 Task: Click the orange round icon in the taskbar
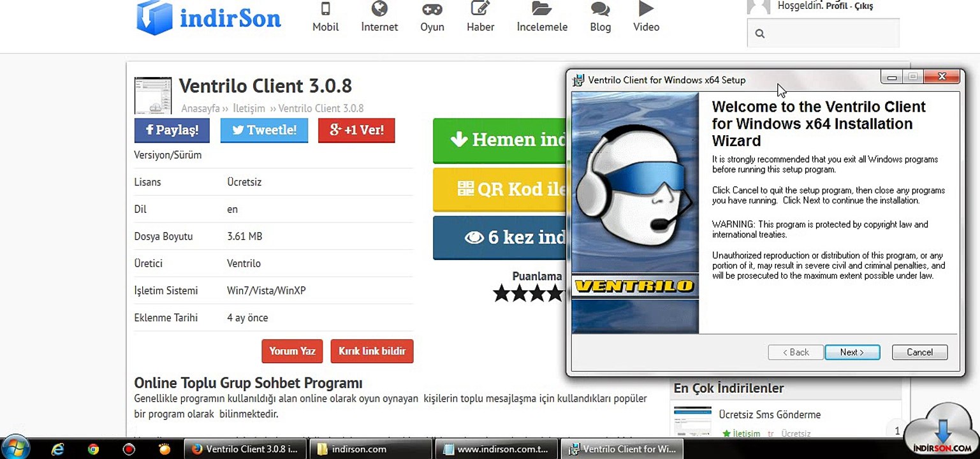pyautogui.click(x=165, y=449)
